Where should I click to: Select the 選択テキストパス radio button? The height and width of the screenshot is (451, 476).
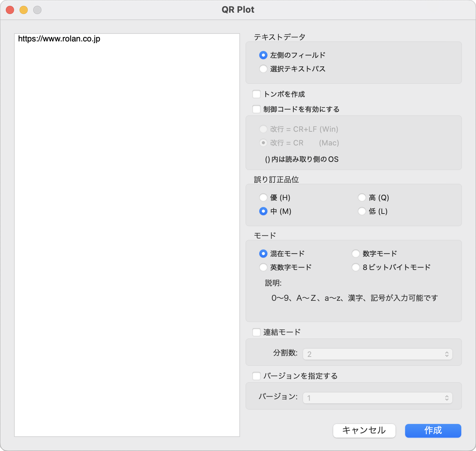coord(263,69)
